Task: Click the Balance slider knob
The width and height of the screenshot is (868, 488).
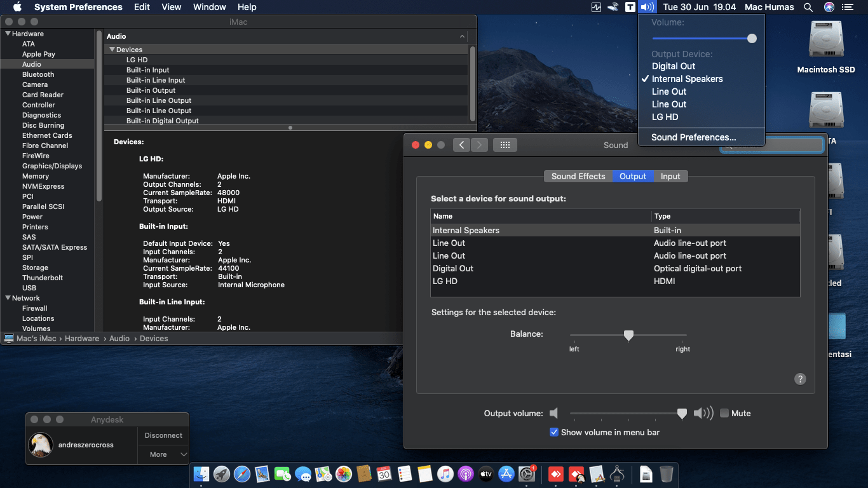Action: 628,335
